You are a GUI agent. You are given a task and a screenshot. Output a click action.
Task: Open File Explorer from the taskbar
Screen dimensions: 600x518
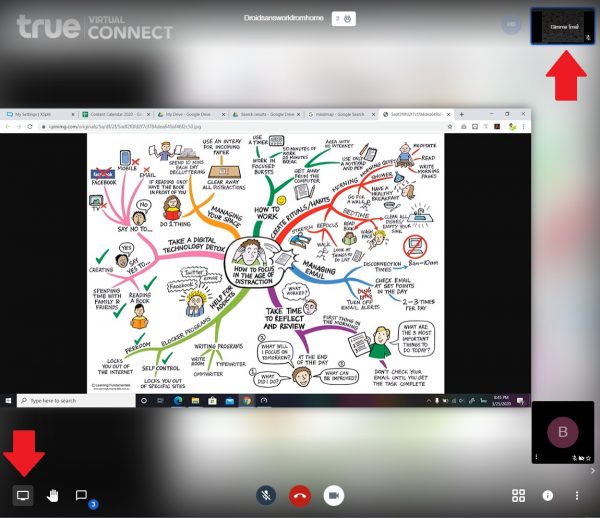[x=195, y=401]
